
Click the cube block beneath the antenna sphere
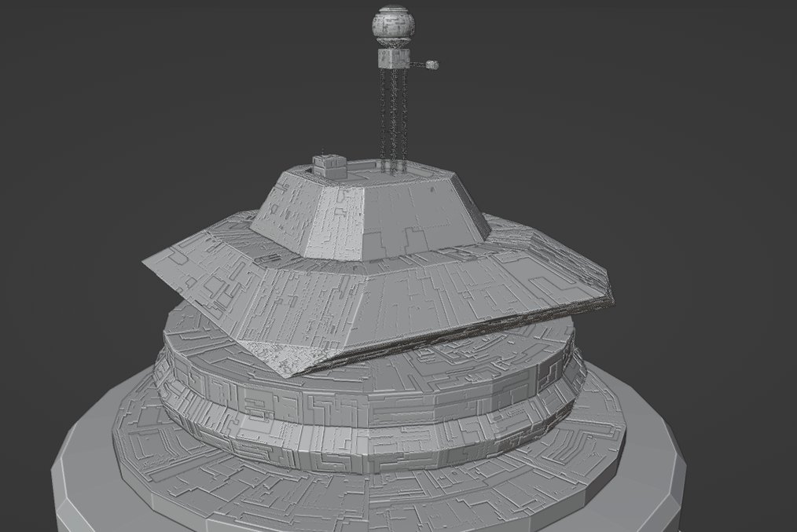(394, 58)
